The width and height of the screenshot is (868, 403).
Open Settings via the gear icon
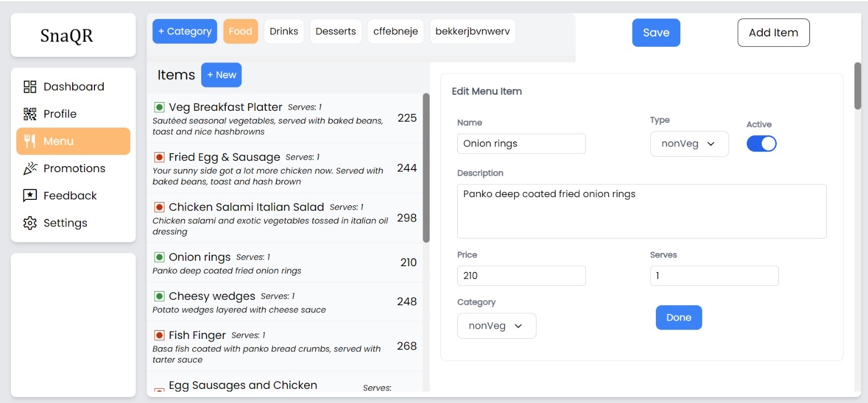pos(30,223)
